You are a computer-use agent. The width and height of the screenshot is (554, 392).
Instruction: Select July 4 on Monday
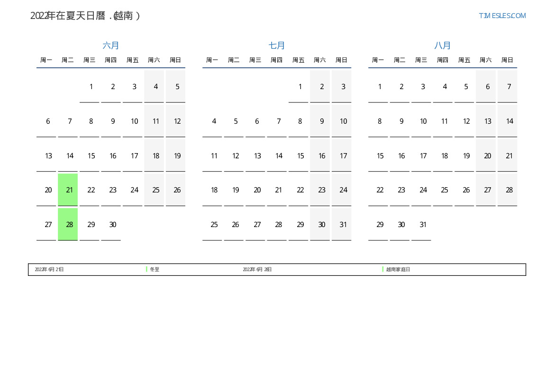212,121
